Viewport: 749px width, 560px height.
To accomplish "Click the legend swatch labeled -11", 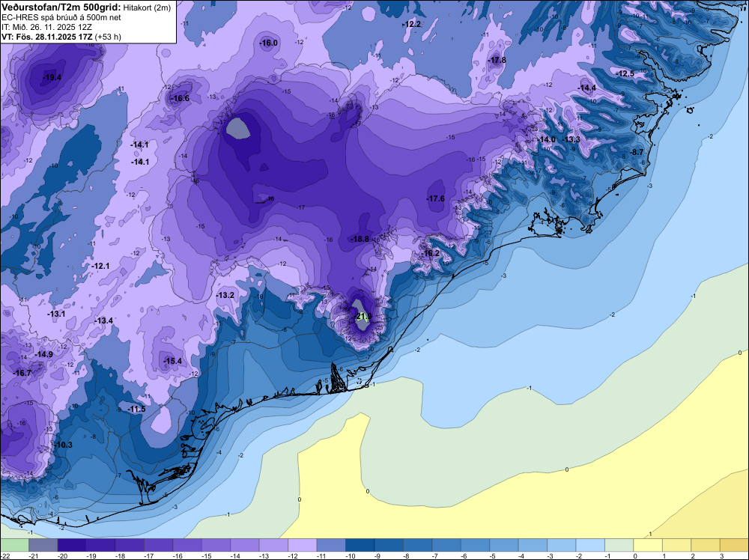I will coord(331,545).
